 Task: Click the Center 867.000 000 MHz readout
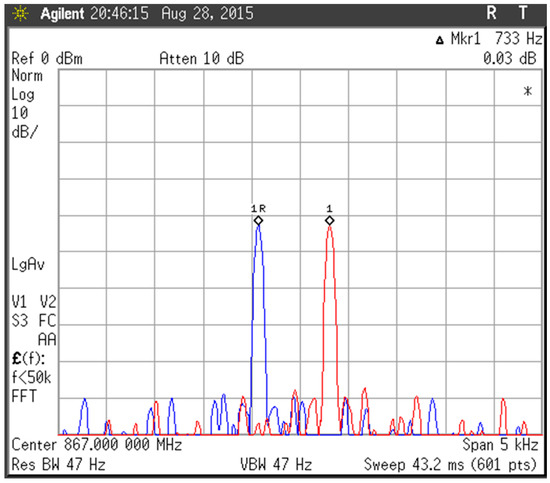(x=97, y=445)
